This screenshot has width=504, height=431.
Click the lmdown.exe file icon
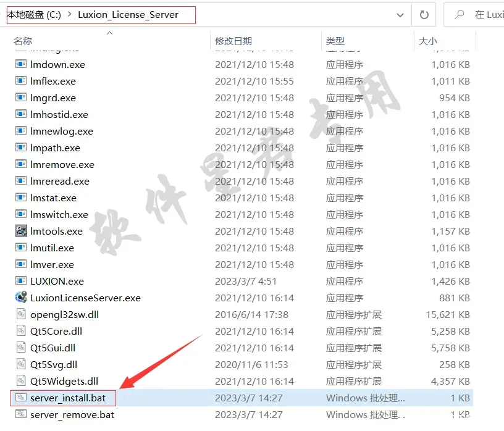[21, 64]
